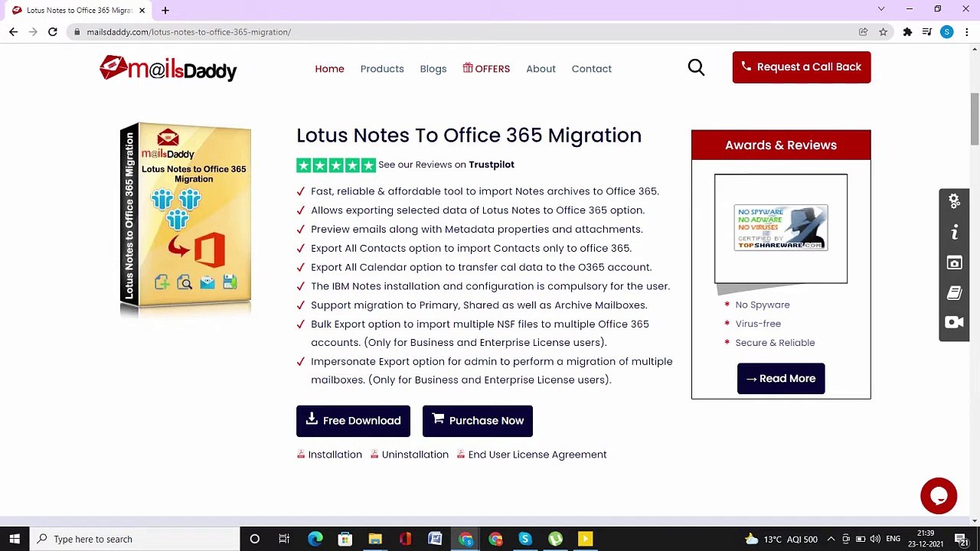This screenshot has height=551, width=980.
Task: Go to the Home menu item
Action: pos(329,68)
